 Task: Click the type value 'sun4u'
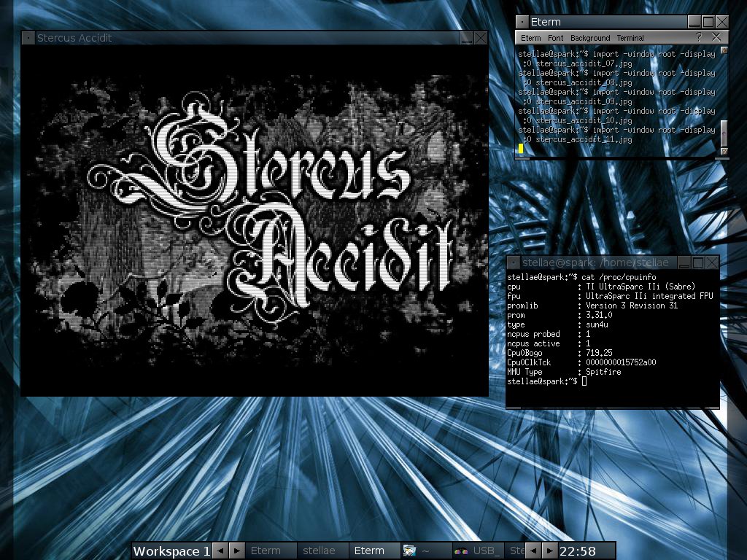[x=597, y=324]
